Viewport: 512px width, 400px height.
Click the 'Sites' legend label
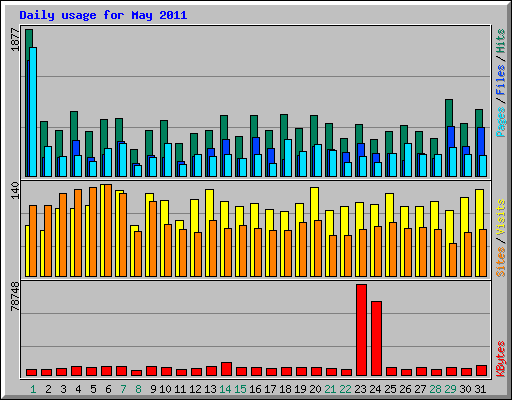(501, 262)
